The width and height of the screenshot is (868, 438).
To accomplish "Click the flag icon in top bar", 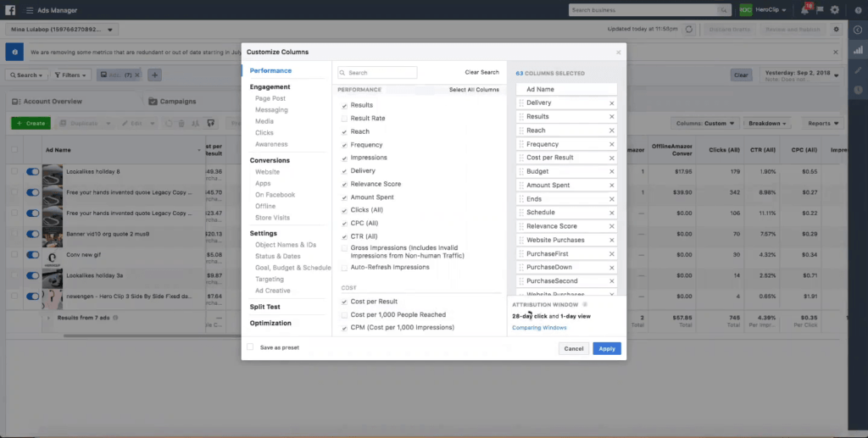I will (820, 10).
